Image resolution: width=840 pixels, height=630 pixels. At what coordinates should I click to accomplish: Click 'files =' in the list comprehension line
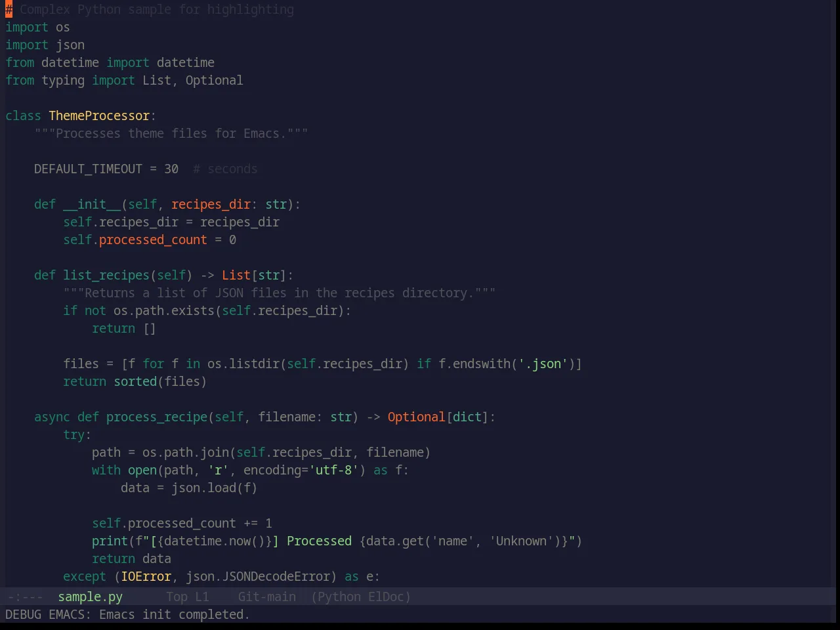point(88,364)
